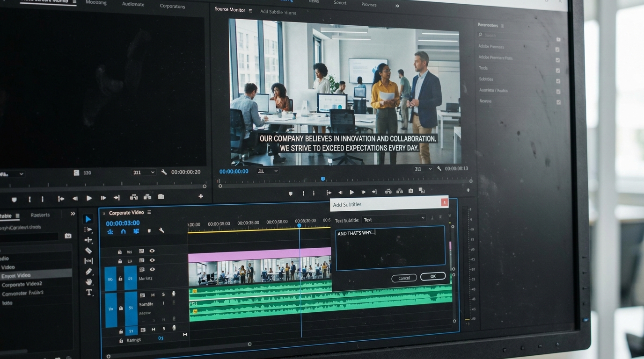The image size is (644, 359).
Task: Toggle the Subtitles checkbox in right panel
Action: 558,81
